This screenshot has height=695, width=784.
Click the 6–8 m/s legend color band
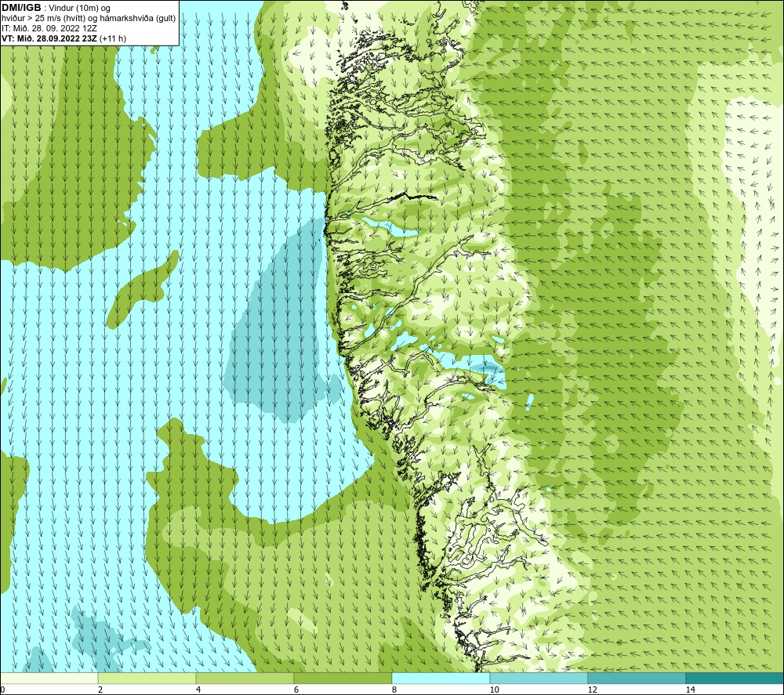(x=343, y=678)
